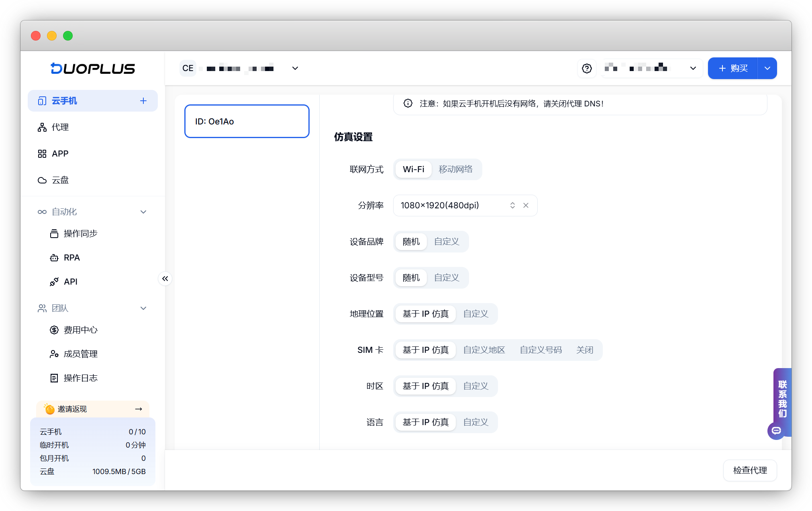
Task: Click the 费用中心 dollar icon
Action: point(54,330)
